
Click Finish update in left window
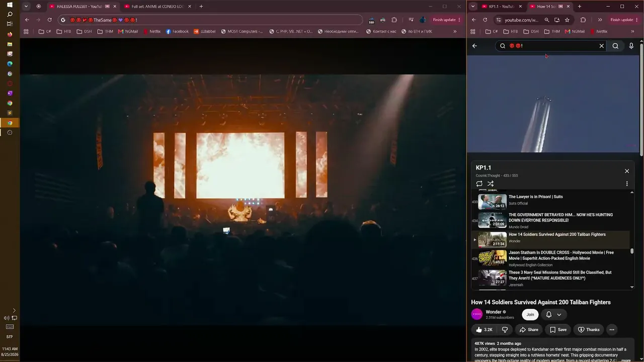(447, 20)
